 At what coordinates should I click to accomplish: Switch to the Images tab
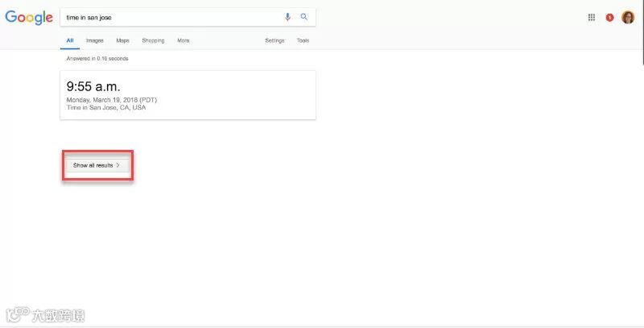coord(94,40)
